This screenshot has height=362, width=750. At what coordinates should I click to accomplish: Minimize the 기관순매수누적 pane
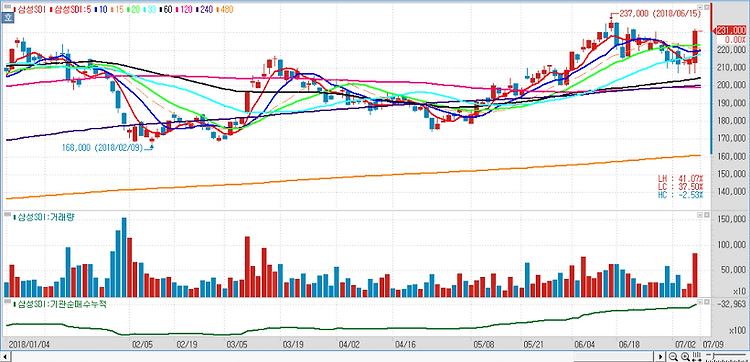[700, 302]
